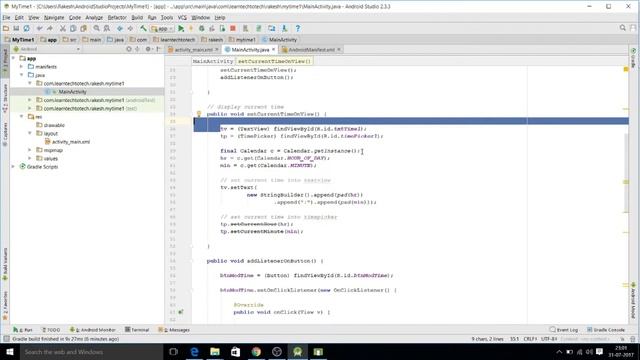This screenshot has width=640, height=360.
Task: Open the Build menu
Action: tap(137, 18)
